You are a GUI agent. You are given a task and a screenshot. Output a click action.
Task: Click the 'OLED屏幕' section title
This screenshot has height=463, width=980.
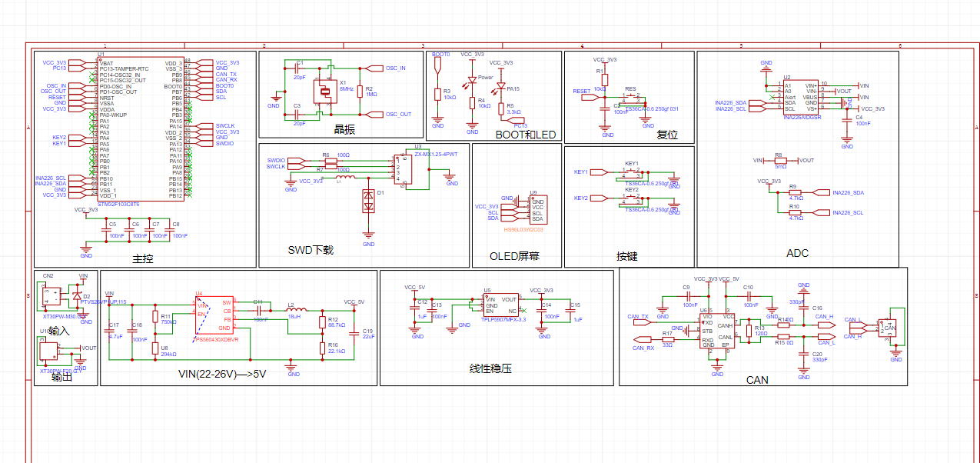pos(514,255)
